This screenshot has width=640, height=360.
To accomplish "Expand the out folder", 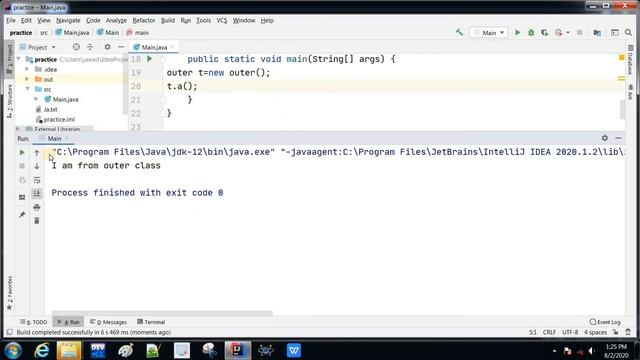I will pyautogui.click(x=27, y=79).
